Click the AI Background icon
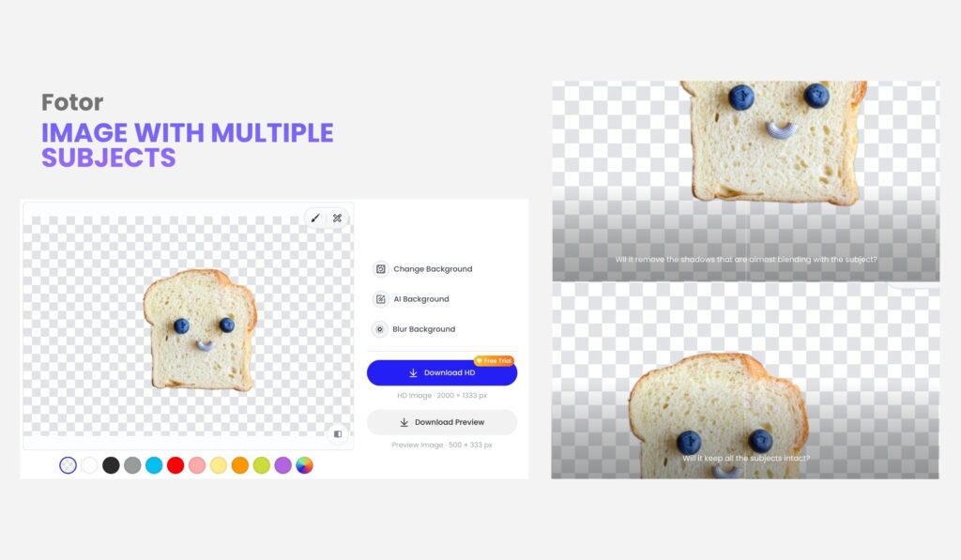Screen dimensions: 961x560 click(381, 299)
